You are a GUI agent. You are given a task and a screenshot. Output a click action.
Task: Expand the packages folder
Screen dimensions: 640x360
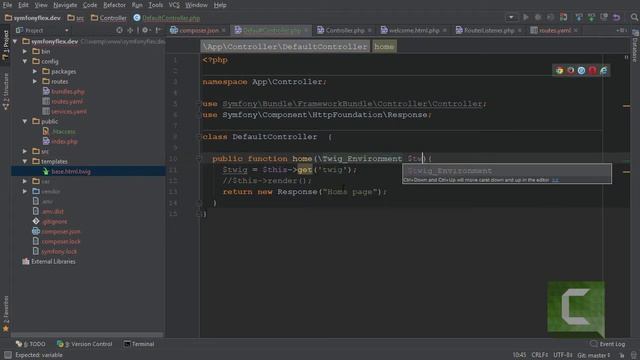point(35,71)
